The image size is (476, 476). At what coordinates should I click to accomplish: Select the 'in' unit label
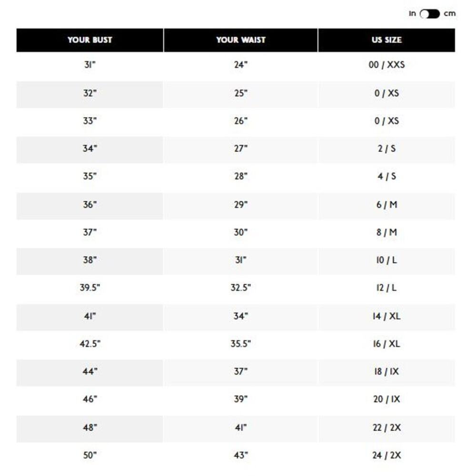[412, 13]
